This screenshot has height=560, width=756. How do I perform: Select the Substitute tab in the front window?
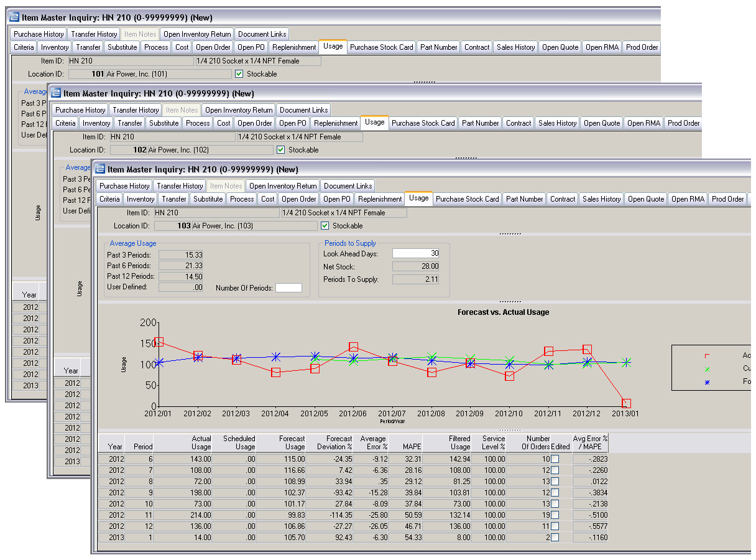click(x=208, y=198)
